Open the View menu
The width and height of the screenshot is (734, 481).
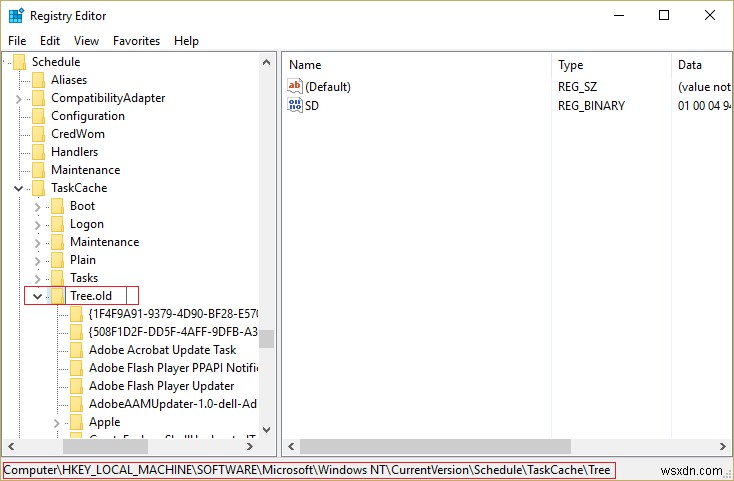(86, 41)
